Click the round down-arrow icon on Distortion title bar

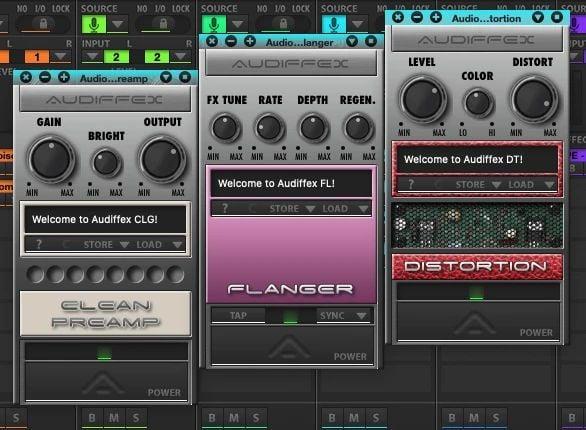coord(538,17)
